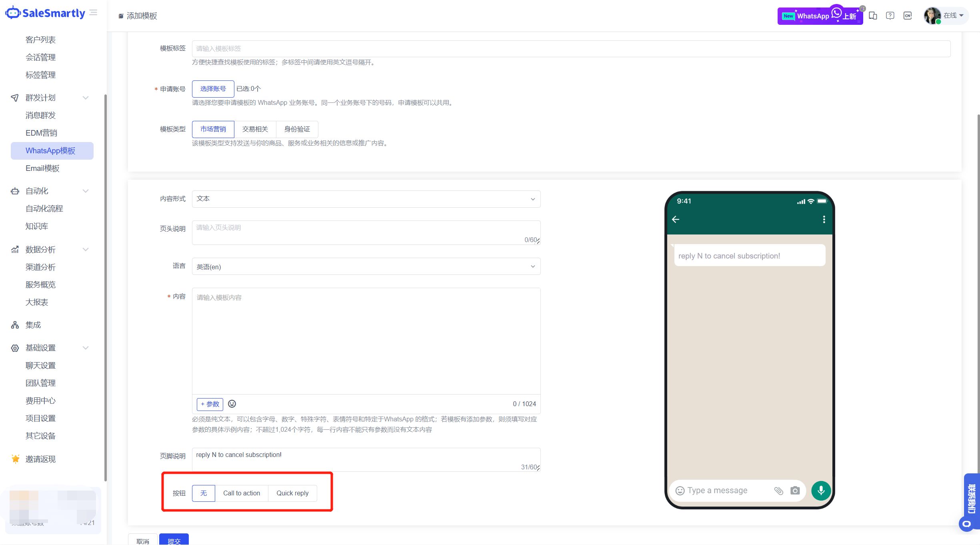Open the 内容形式 dropdown showing 文本
980x545 pixels.
click(366, 199)
